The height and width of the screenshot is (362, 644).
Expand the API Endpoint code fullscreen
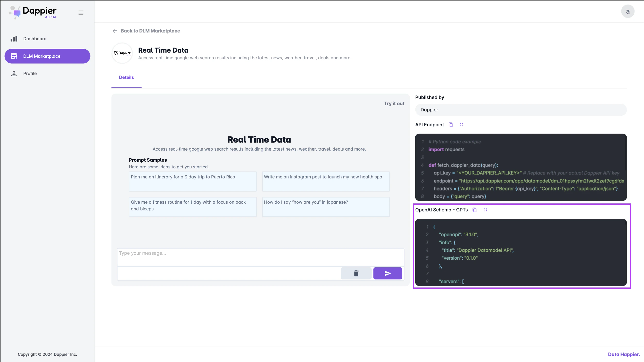coord(461,125)
